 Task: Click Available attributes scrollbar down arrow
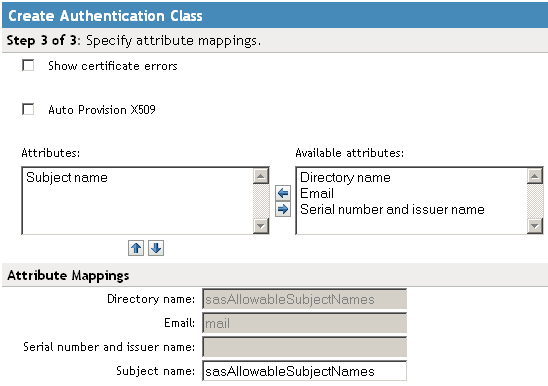(x=535, y=226)
